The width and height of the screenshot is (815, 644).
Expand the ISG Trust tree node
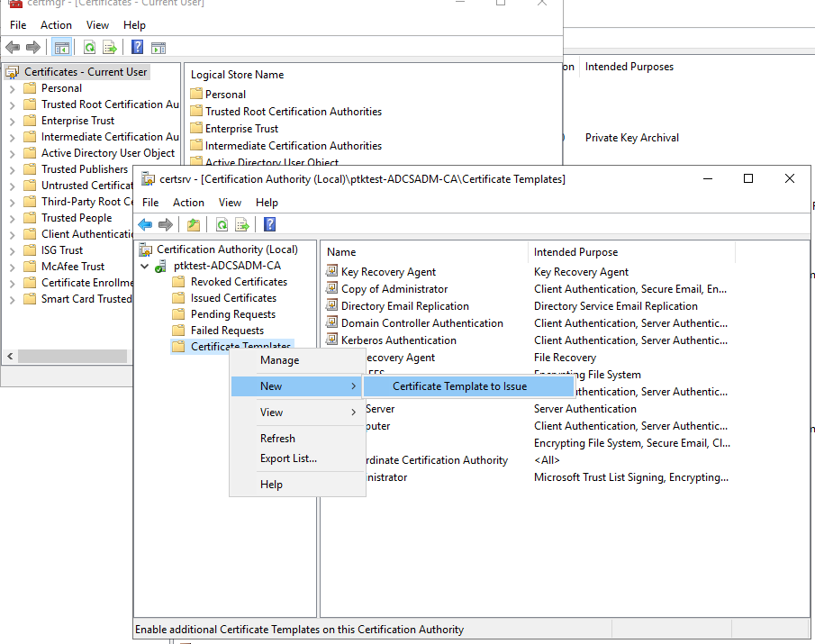pos(13,250)
